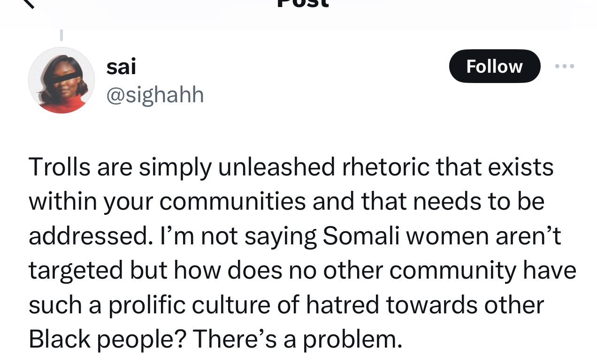Open the three-dot more options menu
Image resolution: width=597 pixels, height=364 pixels.
[564, 66]
